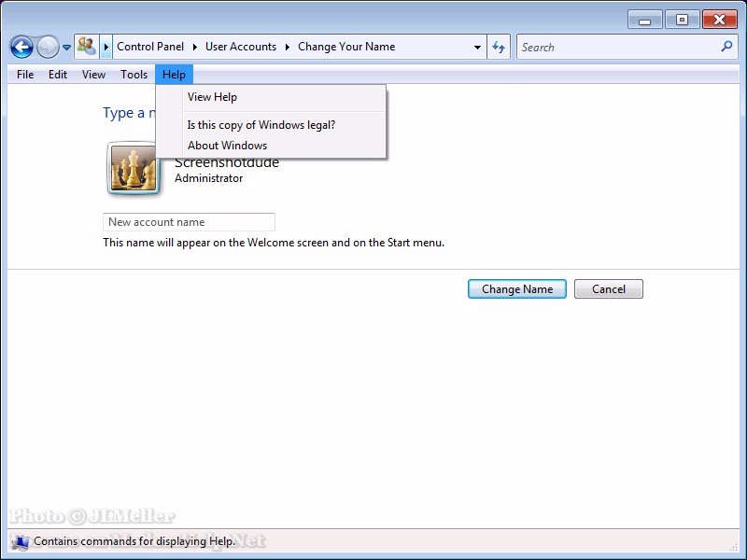The image size is (747, 560).
Task: Open the Edit menu
Action: coord(58,75)
